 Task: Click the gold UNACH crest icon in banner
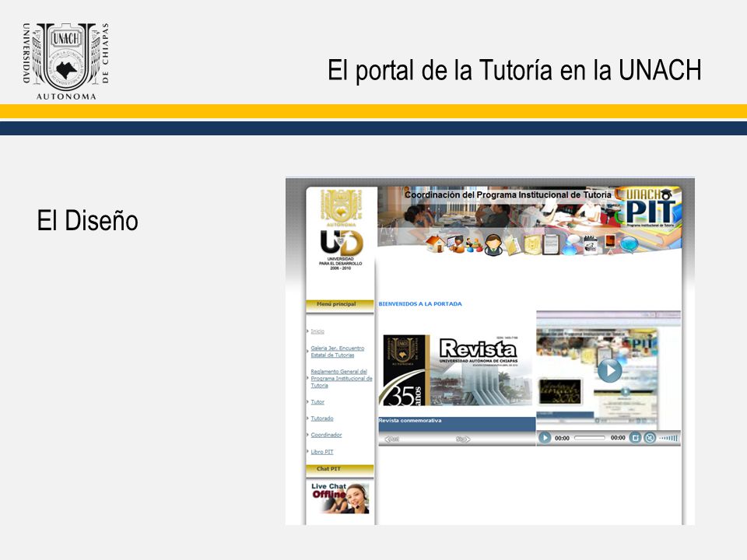click(531, 245)
